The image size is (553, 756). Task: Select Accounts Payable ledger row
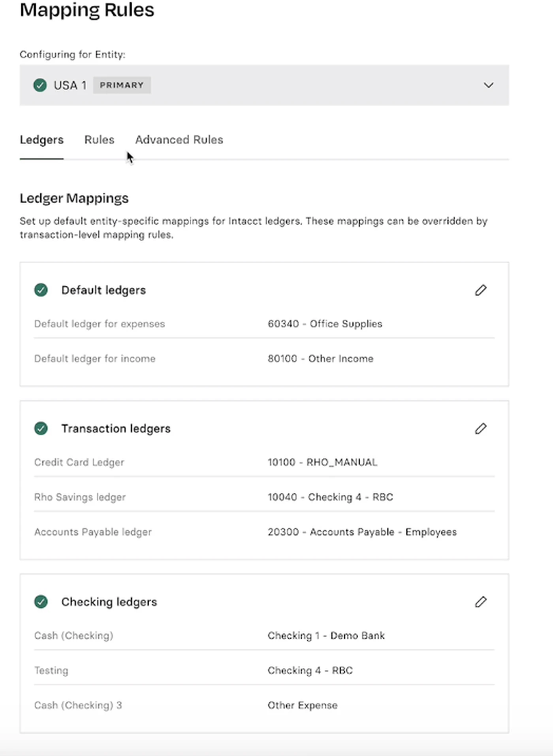click(264, 532)
